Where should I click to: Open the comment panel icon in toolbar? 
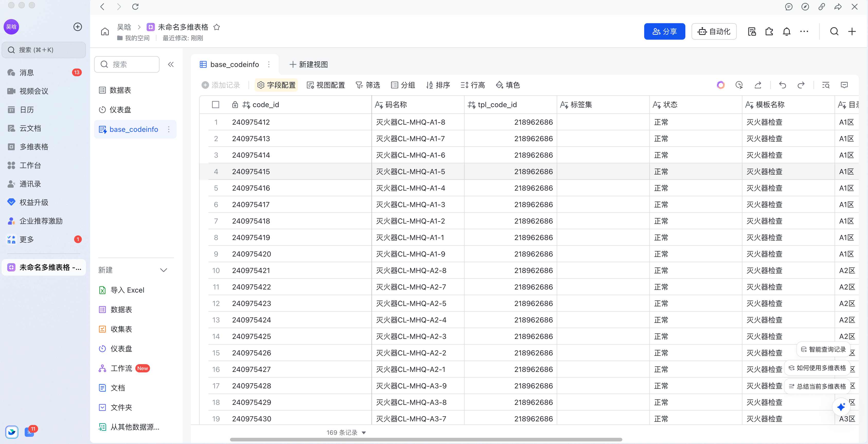pos(844,85)
